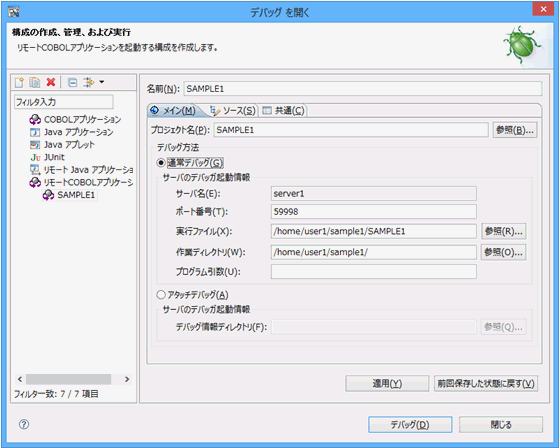
Task: Click the 作業ディレクトリ(W) field
Action: pyautogui.click(x=374, y=252)
